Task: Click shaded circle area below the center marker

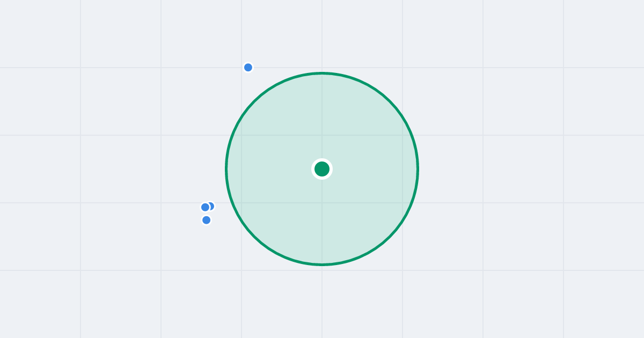Action: pos(322,223)
